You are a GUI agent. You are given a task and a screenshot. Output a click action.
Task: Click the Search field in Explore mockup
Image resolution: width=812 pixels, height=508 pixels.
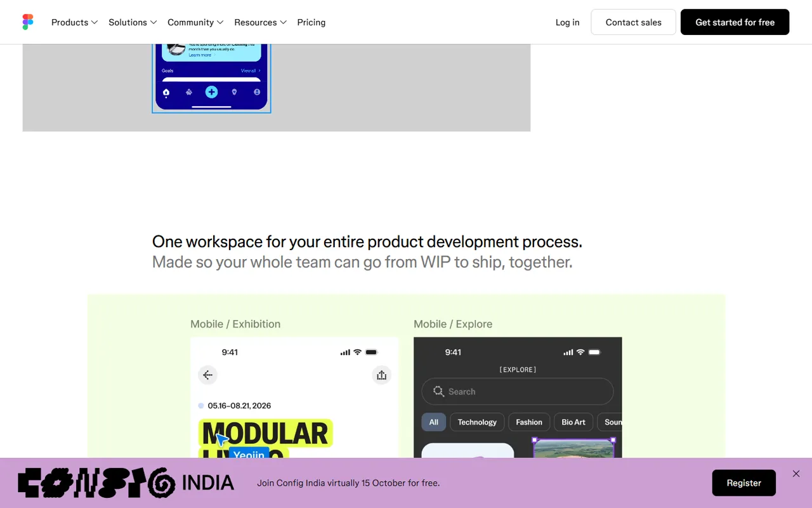pos(518,392)
